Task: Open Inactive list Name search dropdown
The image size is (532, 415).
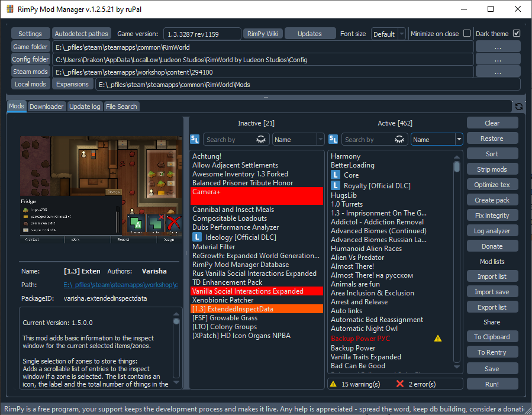Action: 298,140
